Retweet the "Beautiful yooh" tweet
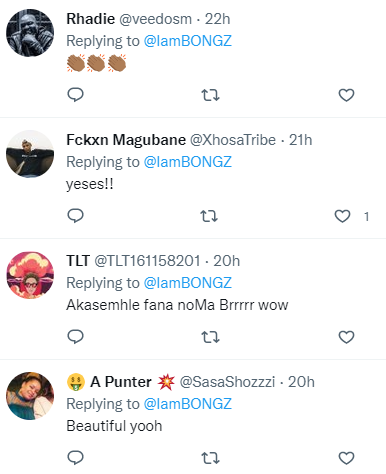386x474 pixels. 210,458
